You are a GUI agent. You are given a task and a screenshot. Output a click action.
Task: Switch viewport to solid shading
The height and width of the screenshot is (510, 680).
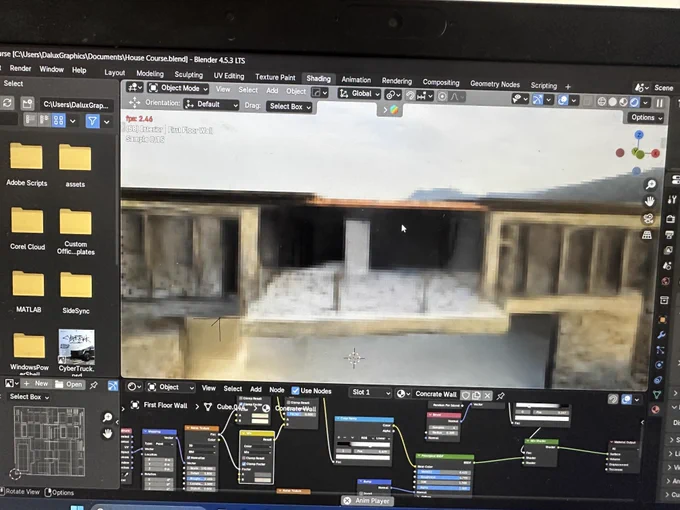(612, 102)
